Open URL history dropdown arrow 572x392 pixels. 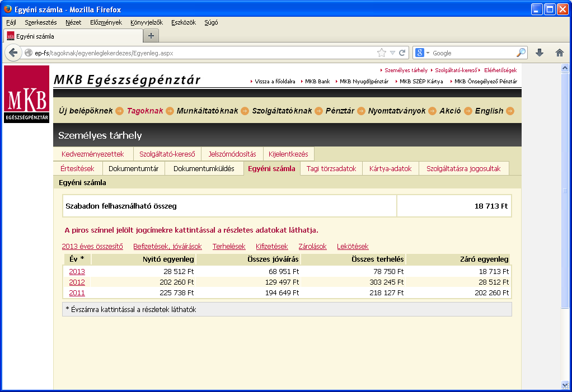[392, 53]
